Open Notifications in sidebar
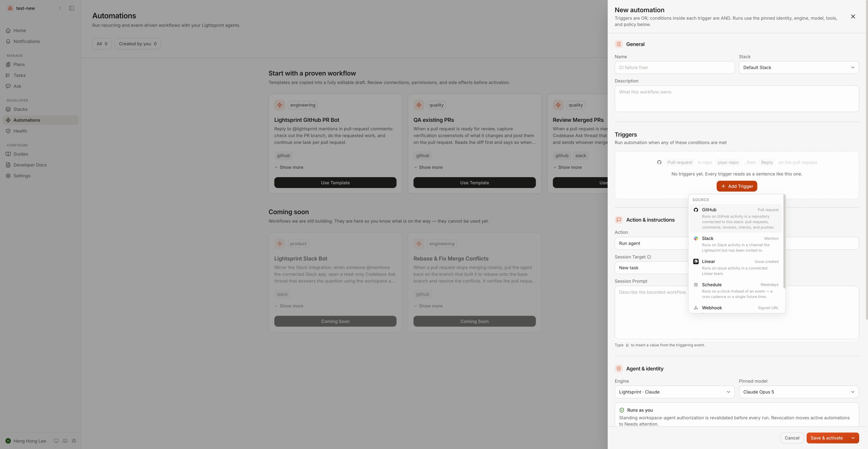 pos(40,41)
